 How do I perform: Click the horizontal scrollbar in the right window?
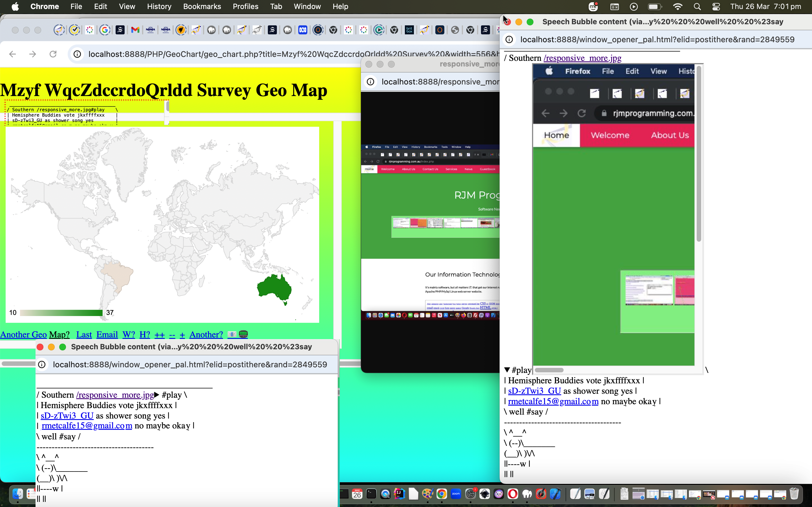tap(549, 370)
